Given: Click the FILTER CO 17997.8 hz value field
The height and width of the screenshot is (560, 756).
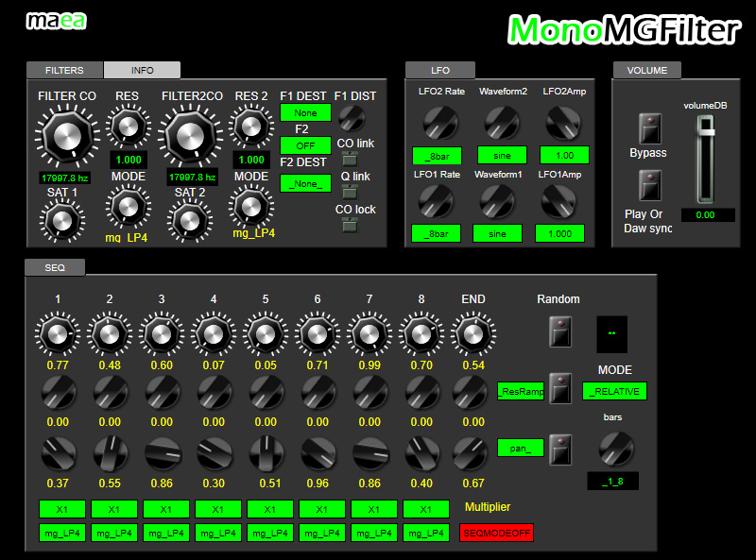Looking at the screenshot, I should 65,178.
